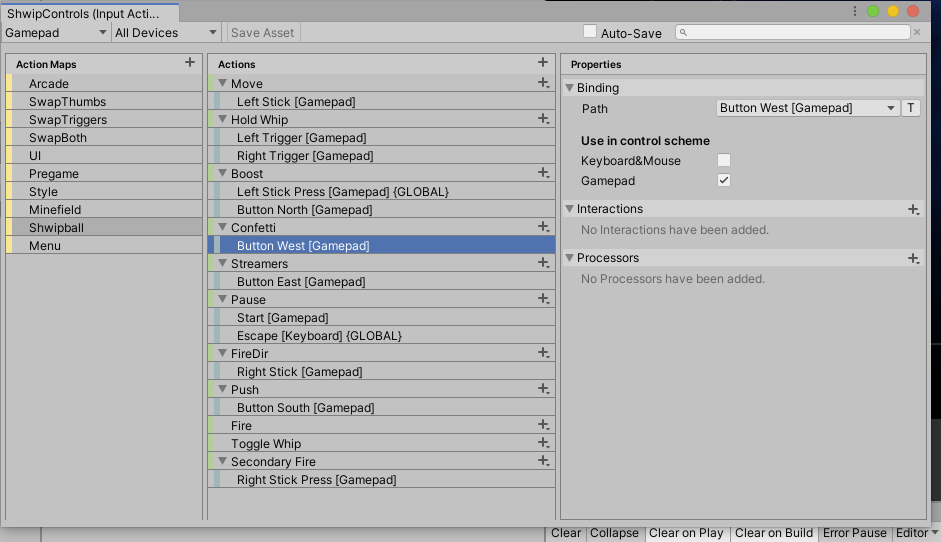Viewport: 941px width, 542px height.
Task: Open the Button West path dropdown
Action: coord(808,108)
